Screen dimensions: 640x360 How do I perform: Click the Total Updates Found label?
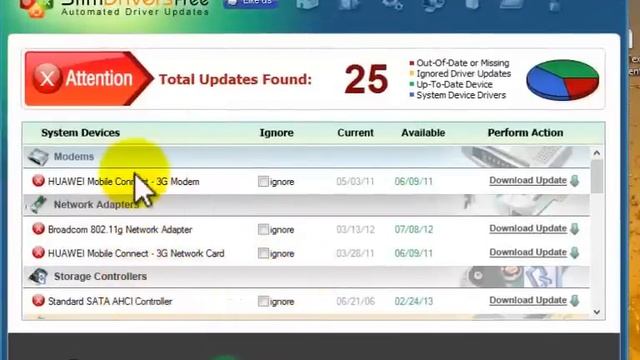235,79
